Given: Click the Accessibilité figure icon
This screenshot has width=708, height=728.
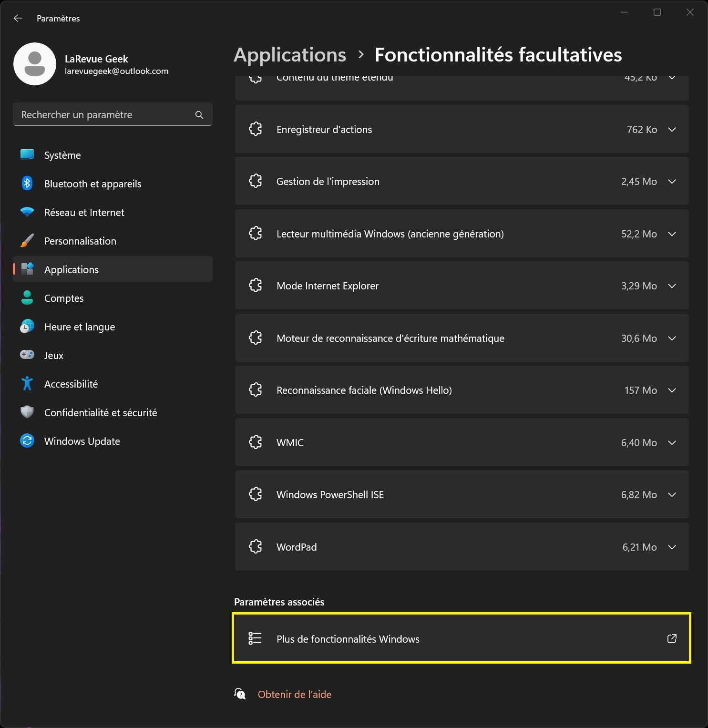Looking at the screenshot, I should coord(27,384).
